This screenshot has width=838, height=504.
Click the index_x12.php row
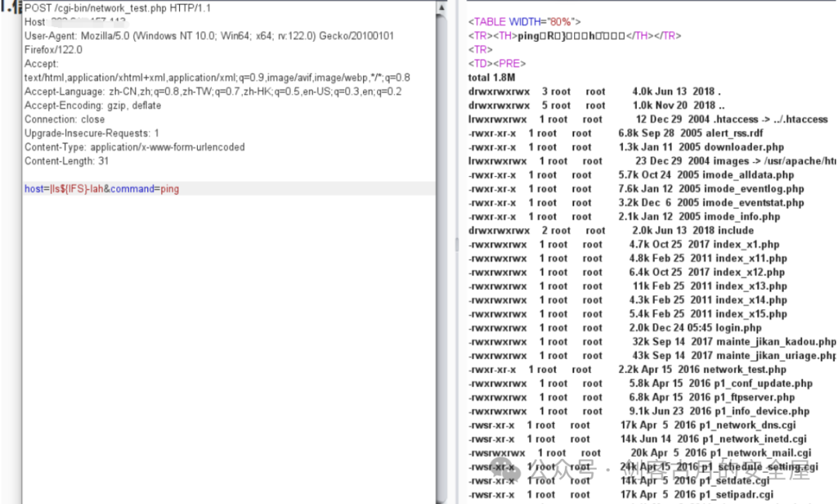pyautogui.click(x=626, y=271)
